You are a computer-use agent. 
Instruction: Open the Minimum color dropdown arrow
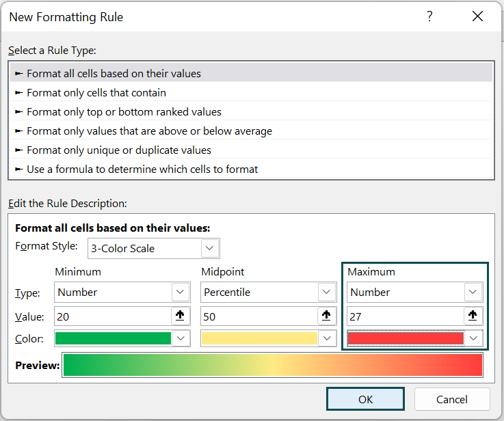(x=181, y=338)
